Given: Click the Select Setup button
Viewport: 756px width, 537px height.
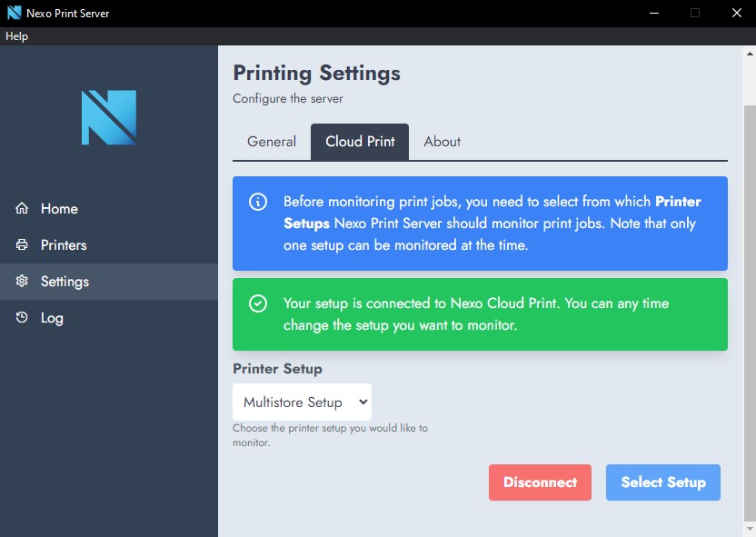Looking at the screenshot, I should tap(663, 482).
